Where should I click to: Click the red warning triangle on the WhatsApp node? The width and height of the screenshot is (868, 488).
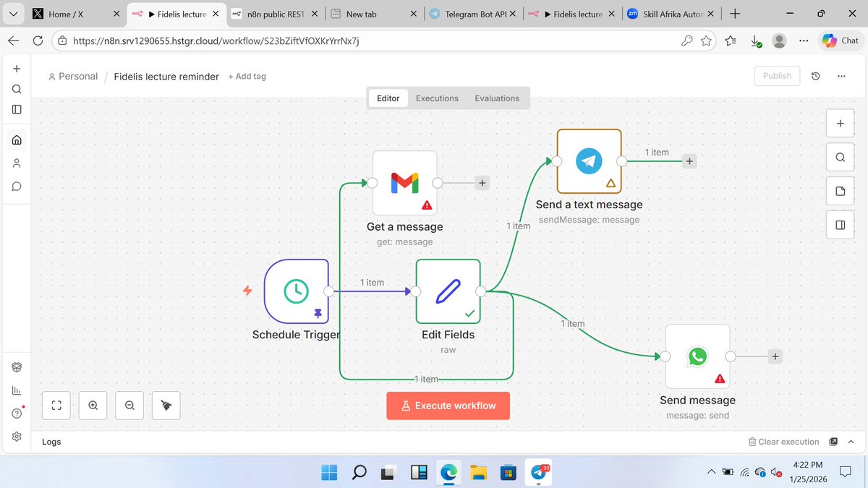[x=720, y=379]
